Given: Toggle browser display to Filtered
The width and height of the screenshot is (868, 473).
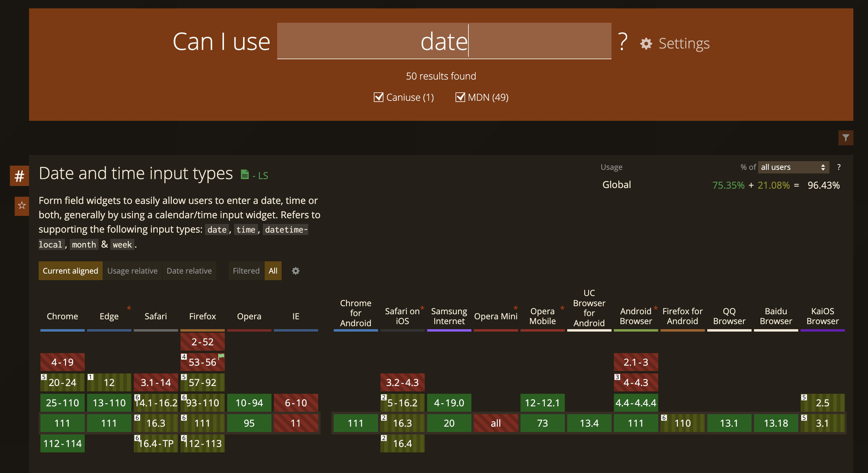Looking at the screenshot, I should [x=246, y=271].
